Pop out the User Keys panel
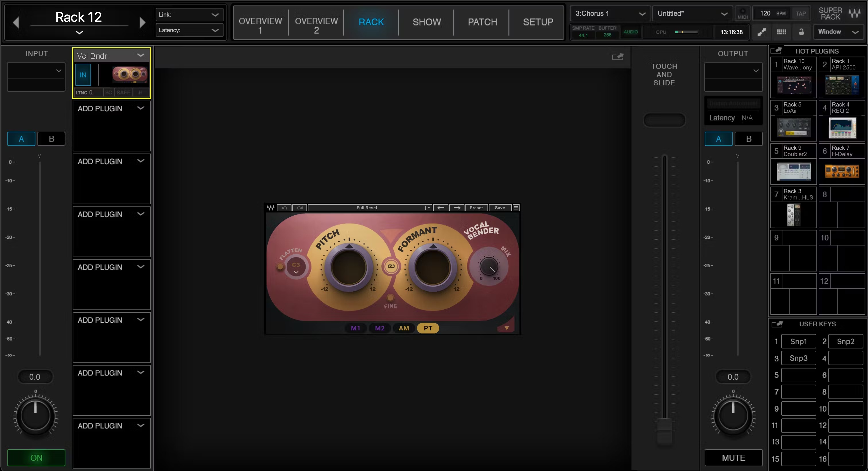The image size is (868, 471). click(x=777, y=324)
